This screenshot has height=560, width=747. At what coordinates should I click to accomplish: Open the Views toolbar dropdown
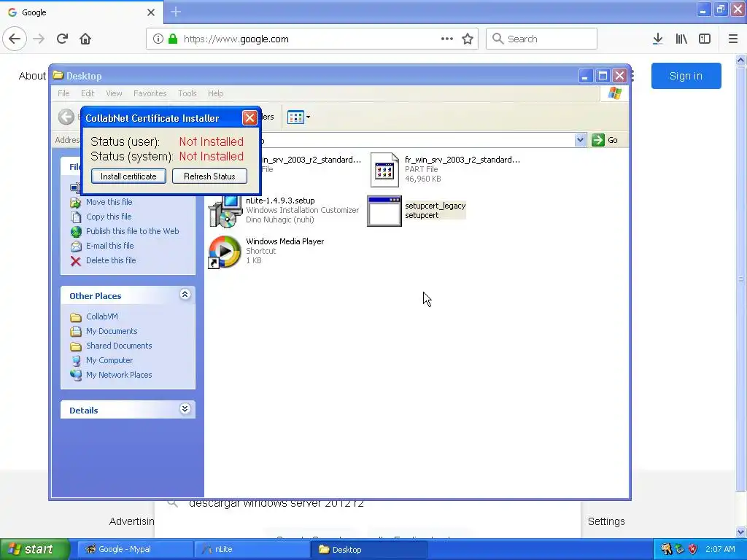(298, 117)
